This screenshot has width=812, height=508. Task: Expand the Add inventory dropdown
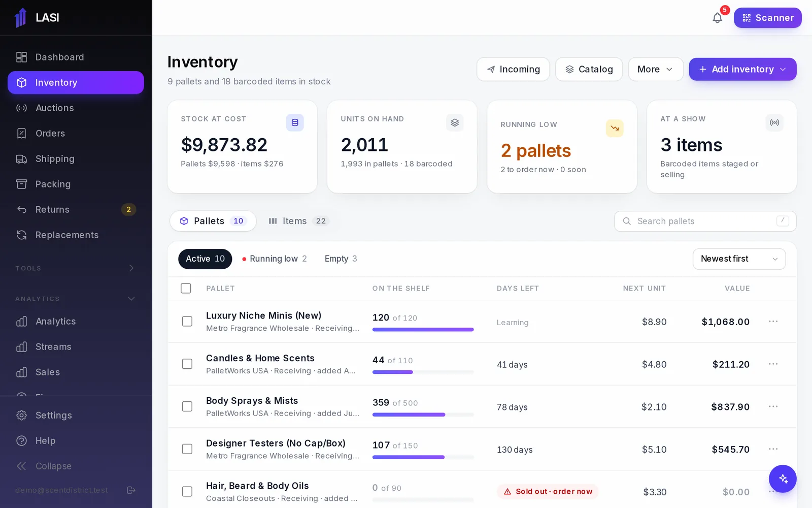742,69
